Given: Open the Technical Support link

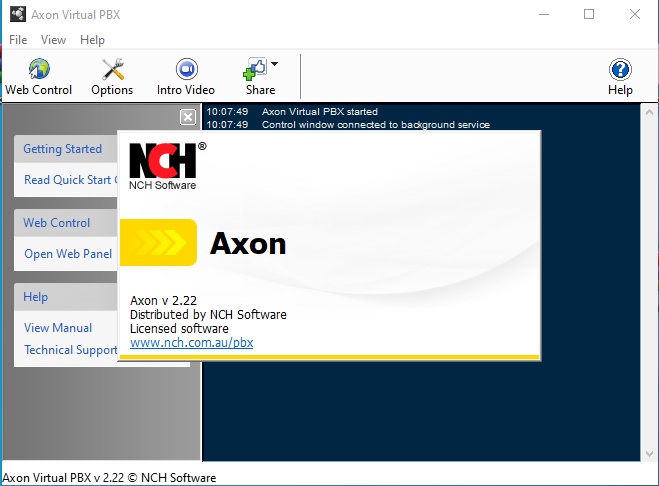Looking at the screenshot, I should pyautogui.click(x=71, y=350).
